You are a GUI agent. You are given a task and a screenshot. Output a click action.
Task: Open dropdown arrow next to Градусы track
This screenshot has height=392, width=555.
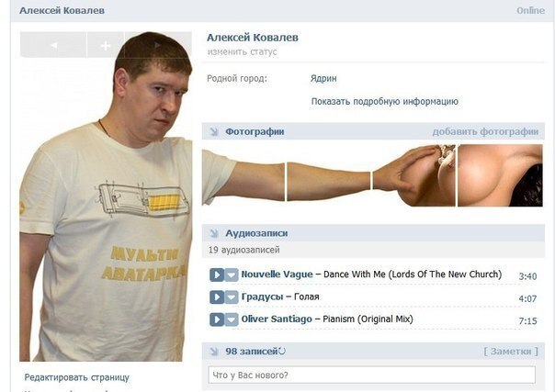(x=232, y=297)
